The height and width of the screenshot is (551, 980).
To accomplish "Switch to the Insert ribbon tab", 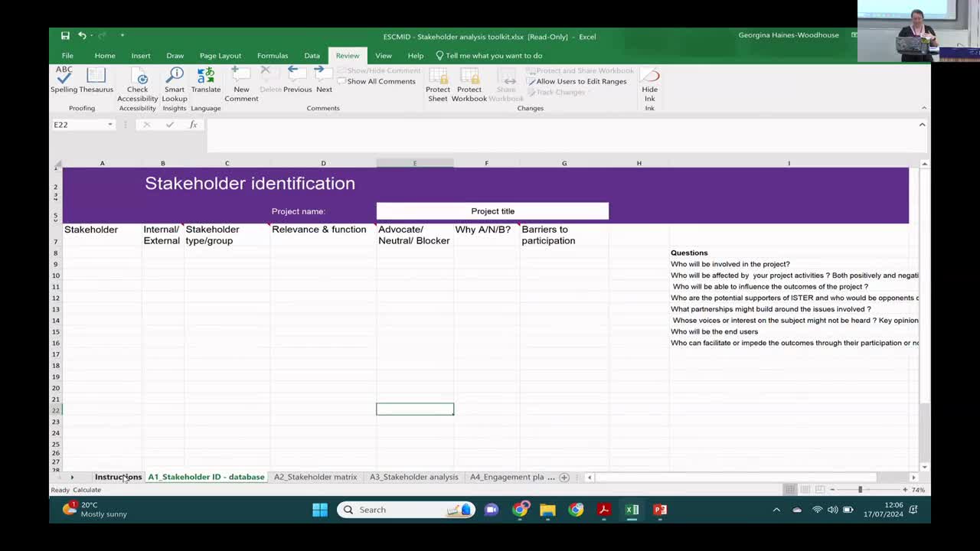I will 141,56.
